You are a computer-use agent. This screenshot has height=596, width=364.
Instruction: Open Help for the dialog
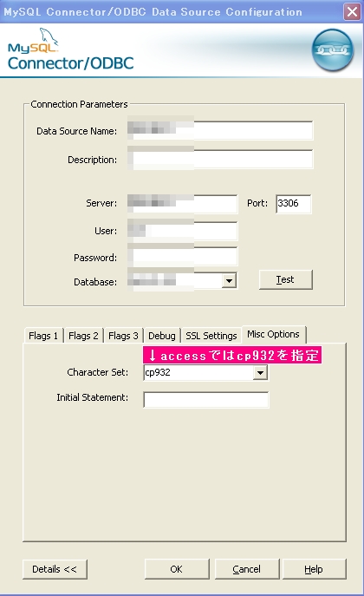pyautogui.click(x=314, y=569)
